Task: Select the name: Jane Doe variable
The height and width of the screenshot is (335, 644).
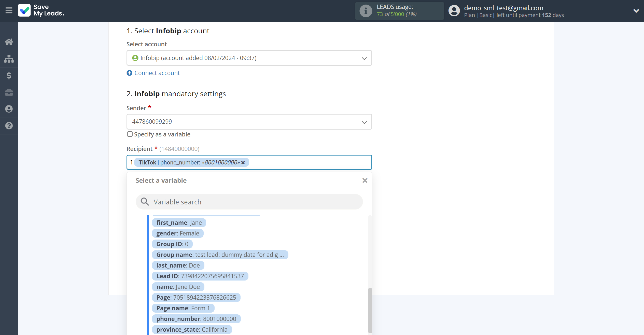Action: coord(178,287)
